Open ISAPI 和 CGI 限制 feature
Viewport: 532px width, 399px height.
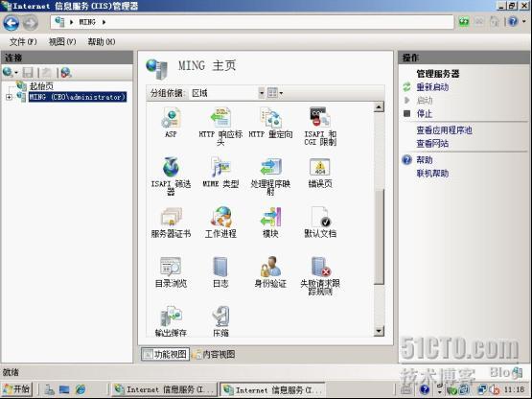320,127
